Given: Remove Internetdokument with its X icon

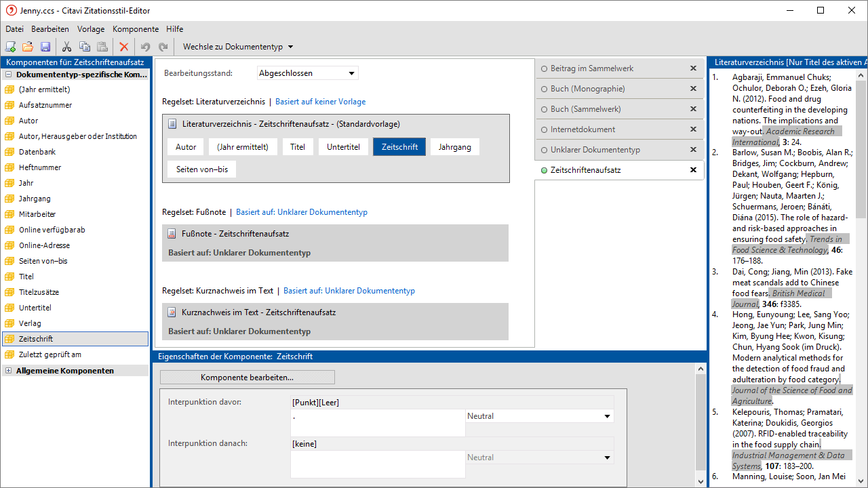Looking at the screenshot, I should 693,129.
